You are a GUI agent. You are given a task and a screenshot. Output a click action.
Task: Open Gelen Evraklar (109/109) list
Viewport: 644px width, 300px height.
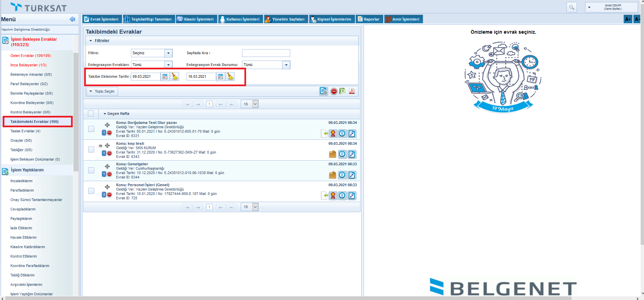pos(31,56)
